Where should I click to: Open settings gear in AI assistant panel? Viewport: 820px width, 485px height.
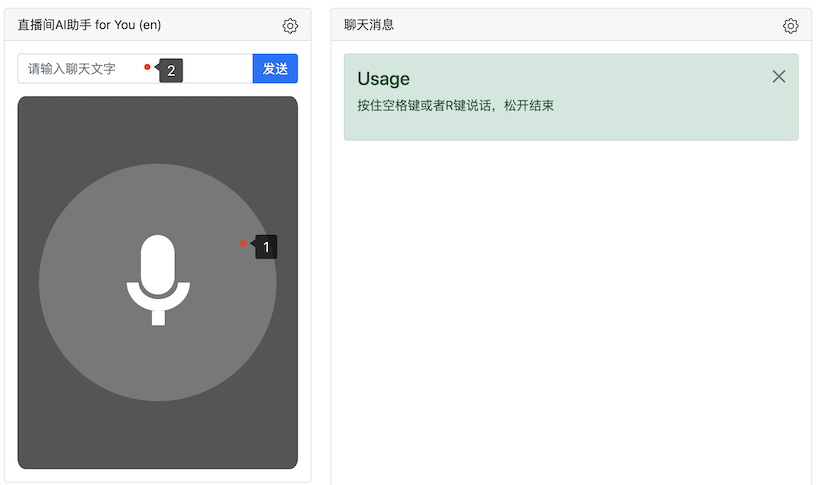tap(290, 26)
